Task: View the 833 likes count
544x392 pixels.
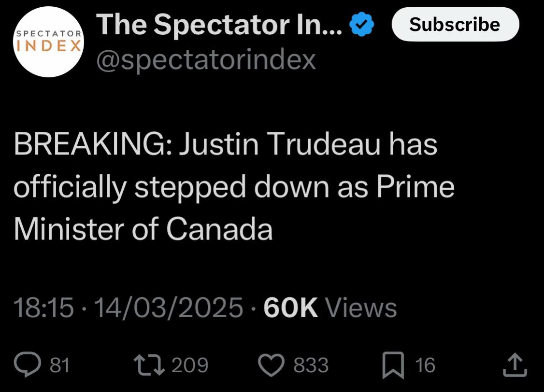Action: click(309, 365)
